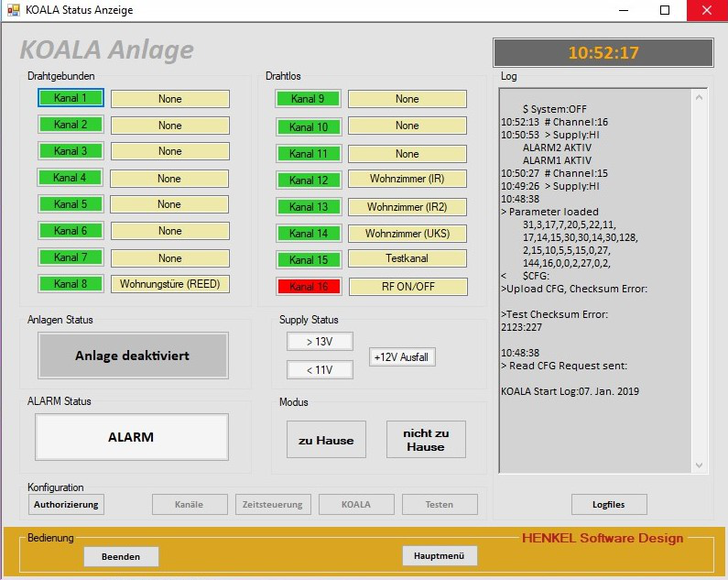Select the Kanal 12 wireless channel
This screenshot has width=728, height=580.
coord(308,180)
